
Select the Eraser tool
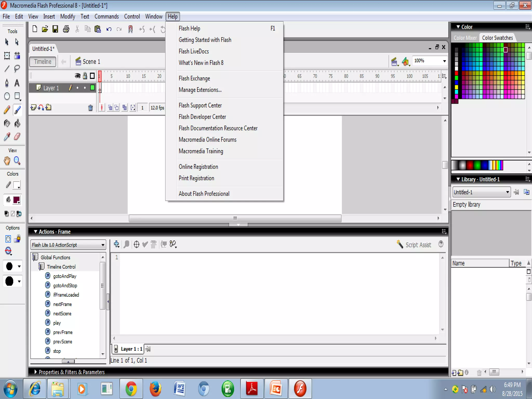click(17, 137)
